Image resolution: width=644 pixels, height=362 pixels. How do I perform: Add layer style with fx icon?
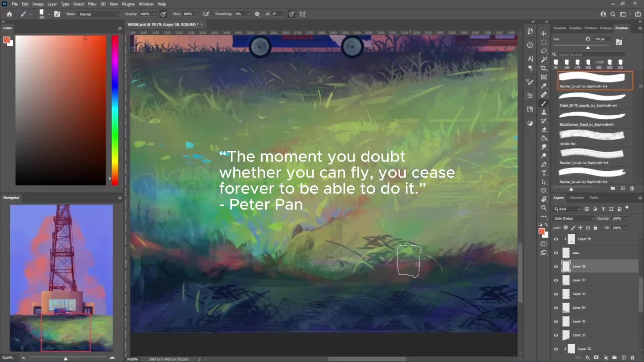click(x=588, y=358)
